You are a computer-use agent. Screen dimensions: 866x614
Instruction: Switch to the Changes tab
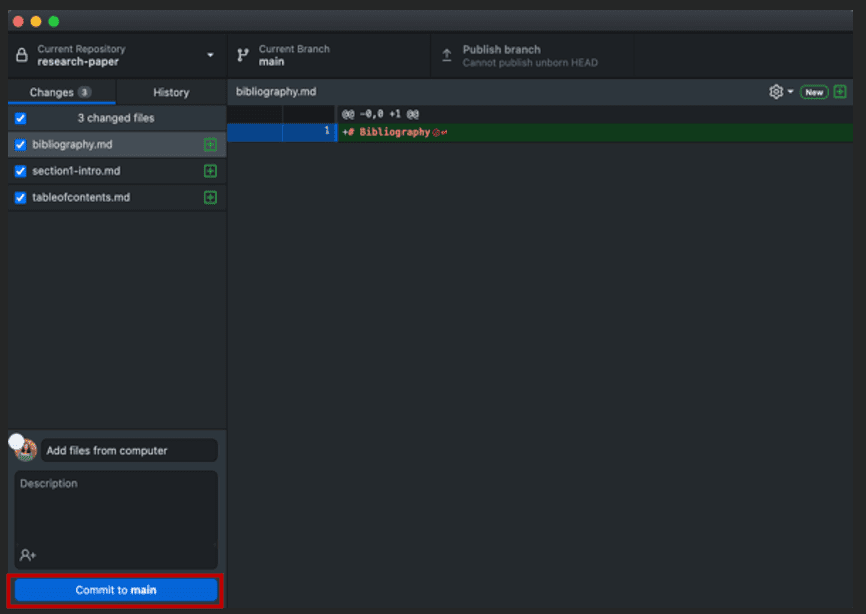61,92
